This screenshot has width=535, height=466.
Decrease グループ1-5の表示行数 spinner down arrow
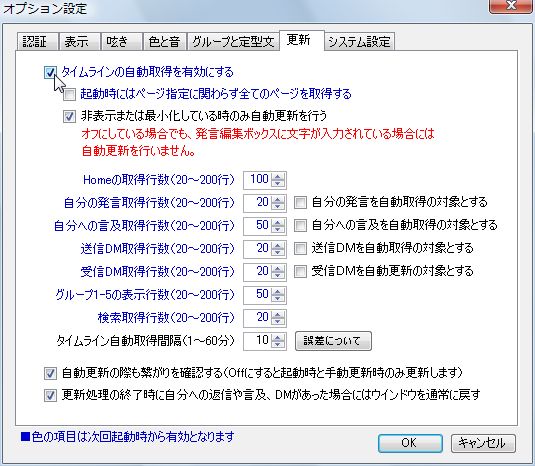278,299
